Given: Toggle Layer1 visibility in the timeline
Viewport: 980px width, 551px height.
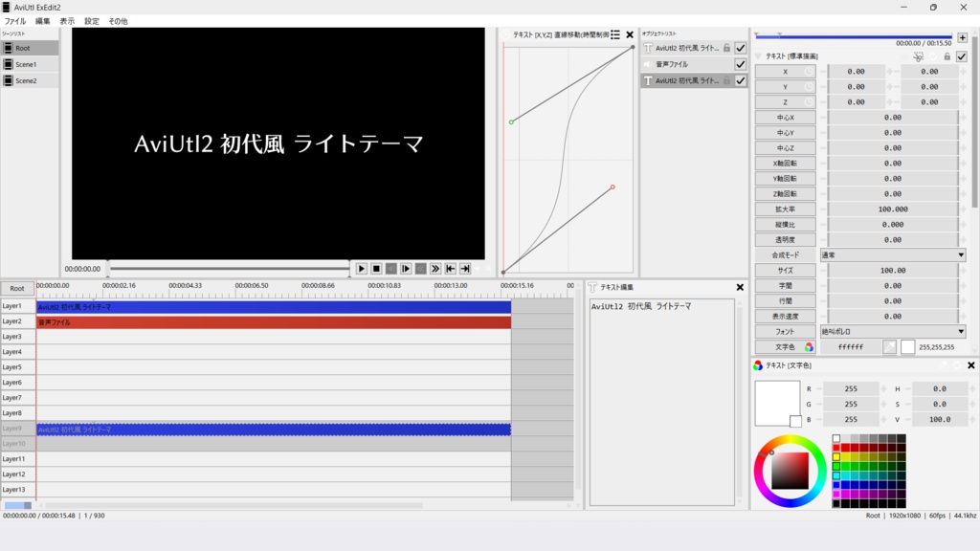Looking at the screenshot, I should tap(17, 306).
